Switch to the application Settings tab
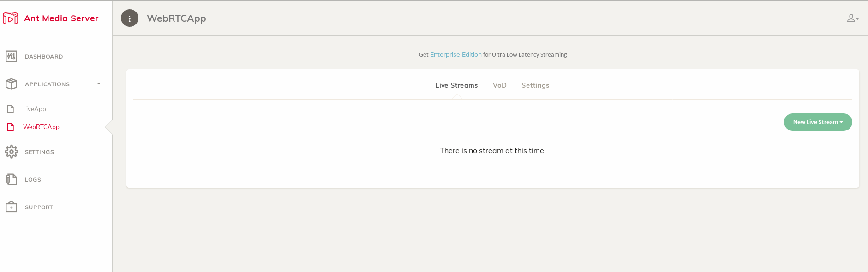Screen dimensions: 868x272 click(535, 85)
